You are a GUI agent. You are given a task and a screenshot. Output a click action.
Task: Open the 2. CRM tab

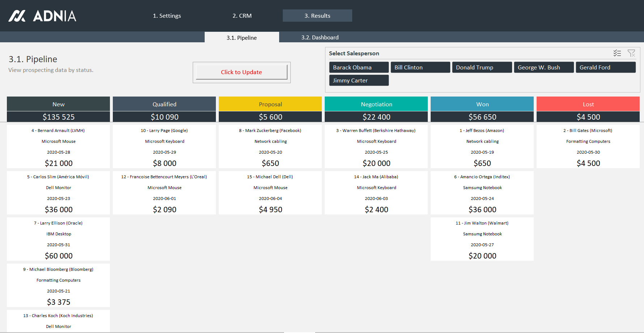[x=242, y=16]
